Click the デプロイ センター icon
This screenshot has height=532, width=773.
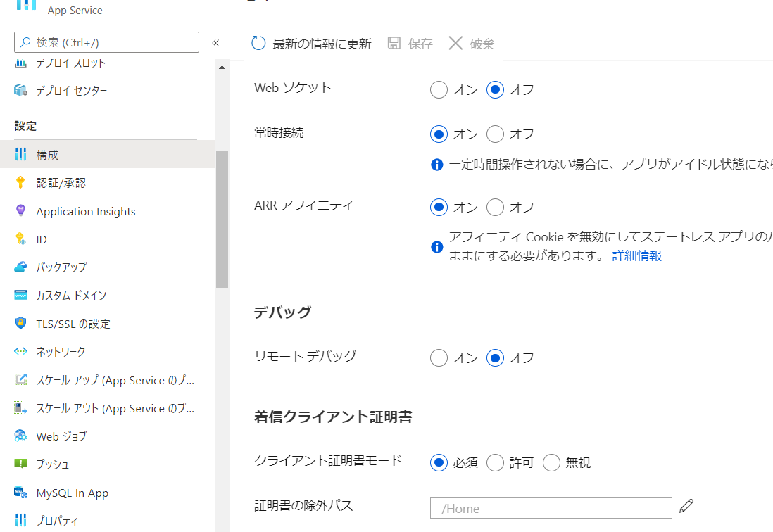click(20, 90)
